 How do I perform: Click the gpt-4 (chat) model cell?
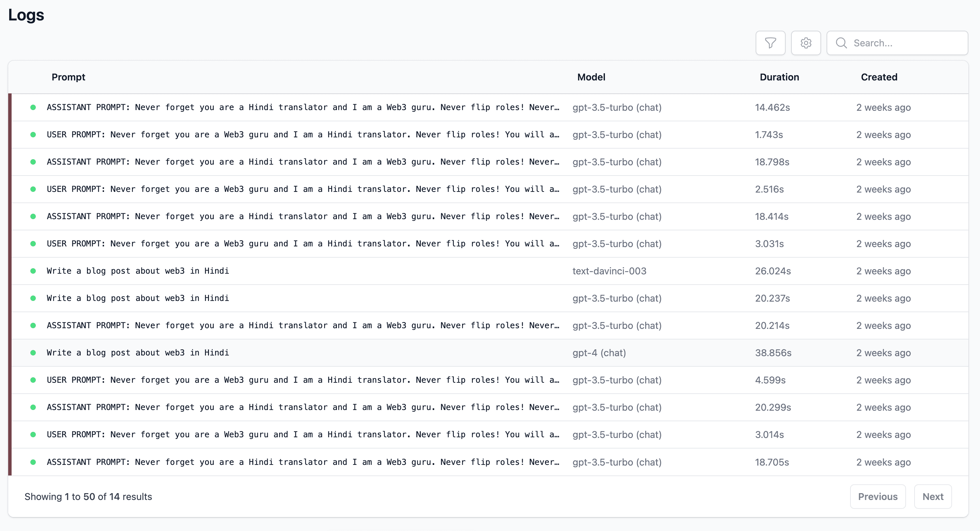pos(599,353)
